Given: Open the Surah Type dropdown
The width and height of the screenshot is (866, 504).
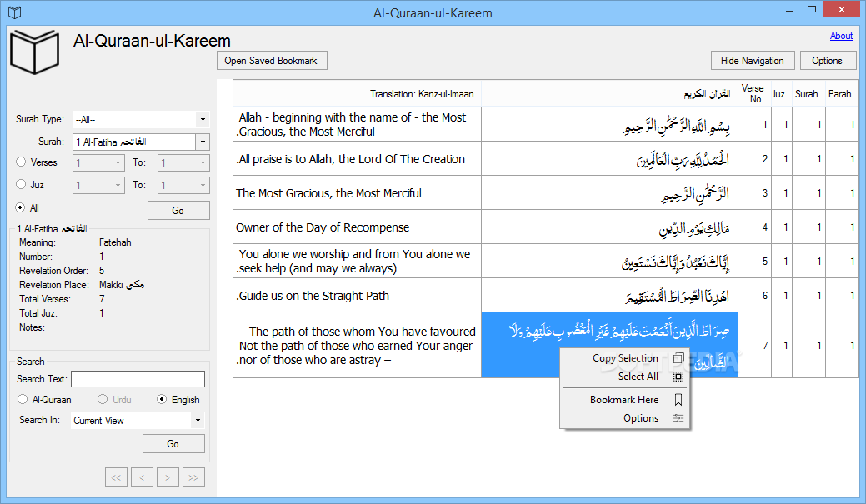Looking at the screenshot, I should (x=203, y=120).
